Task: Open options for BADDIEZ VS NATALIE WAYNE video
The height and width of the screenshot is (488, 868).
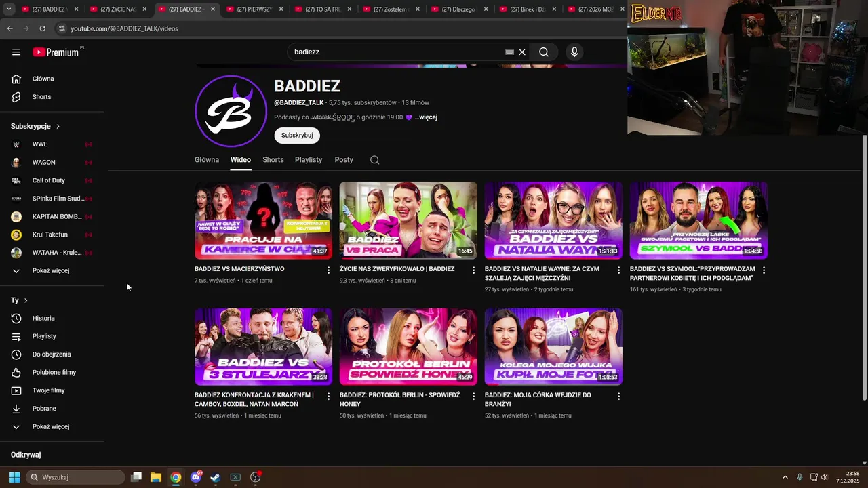Action: click(618, 270)
